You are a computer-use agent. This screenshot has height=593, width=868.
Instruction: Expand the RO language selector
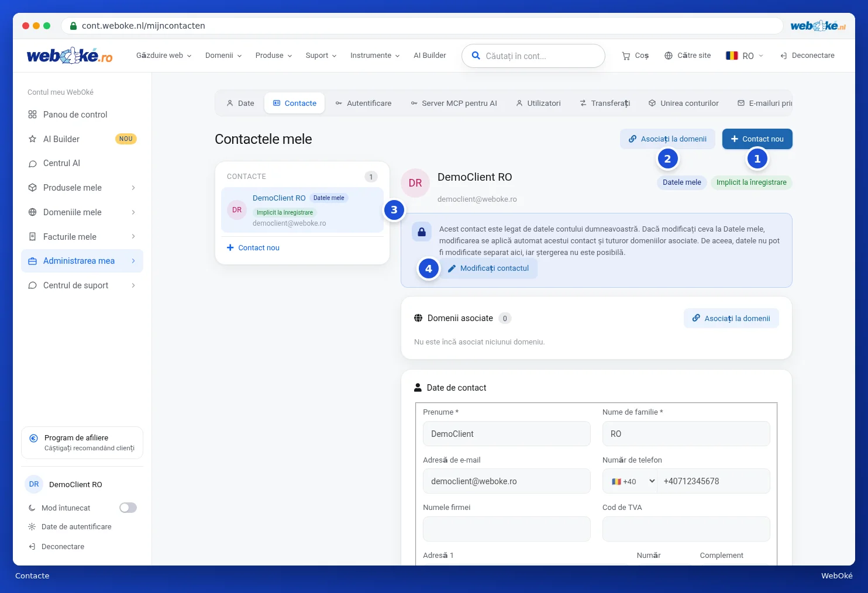point(745,56)
